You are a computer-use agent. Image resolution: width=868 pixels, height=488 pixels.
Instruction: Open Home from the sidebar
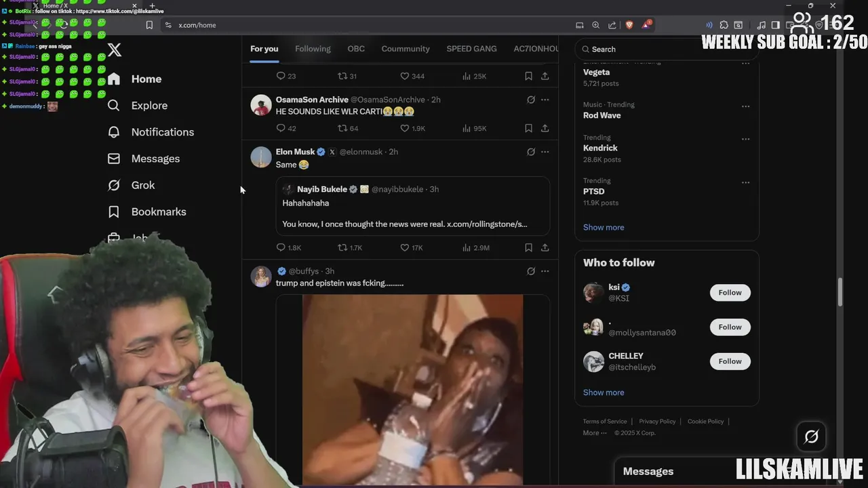pyautogui.click(x=135, y=79)
